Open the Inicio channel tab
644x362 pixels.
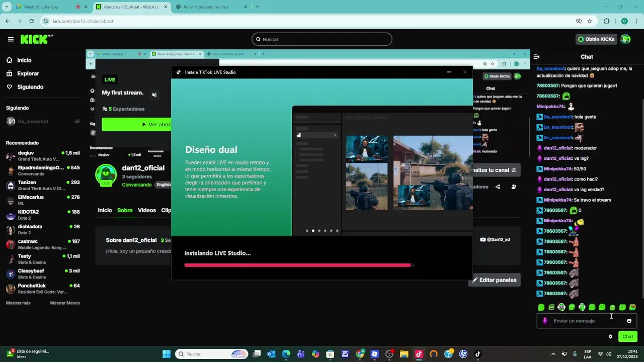(105, 211)
